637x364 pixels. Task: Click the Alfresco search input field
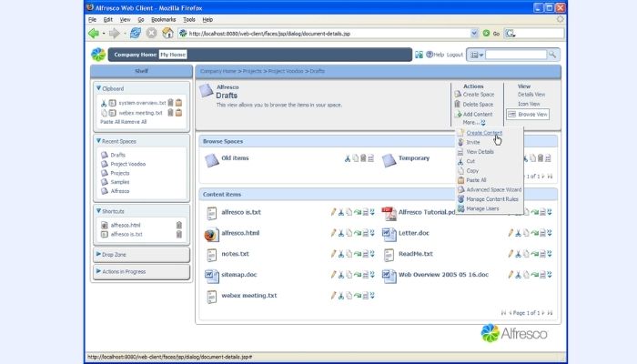[x=516, y=55]
